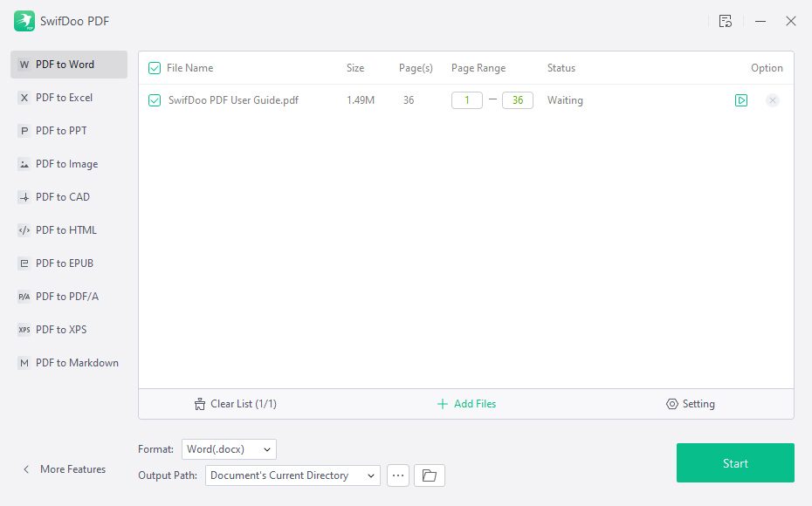Click the Setting gear icon

pyautogui.click(x=671, y=404)
